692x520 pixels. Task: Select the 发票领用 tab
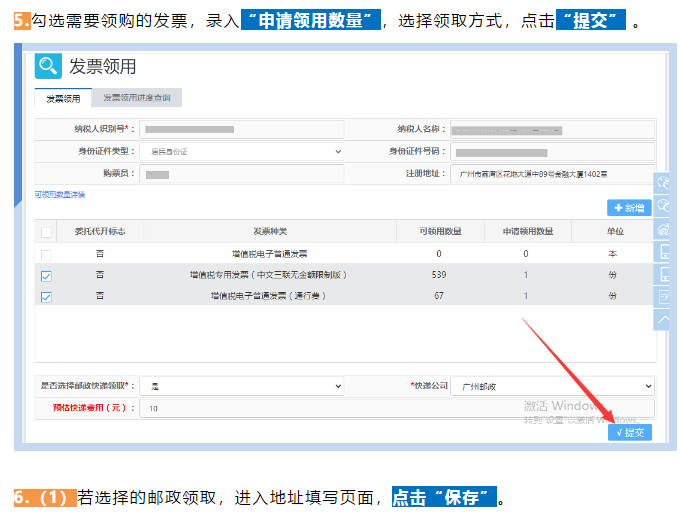pyautogui.click(x=62, y=99)
